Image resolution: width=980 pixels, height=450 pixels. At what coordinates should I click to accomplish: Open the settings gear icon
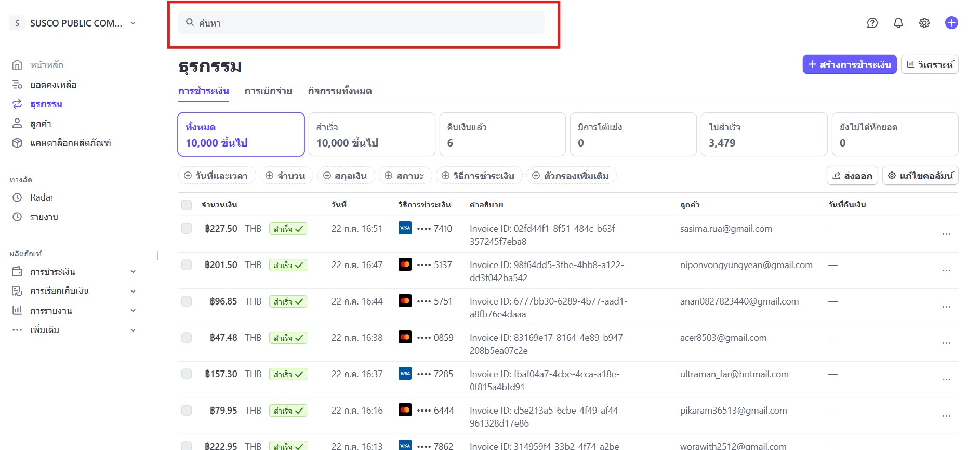(924, 23)
